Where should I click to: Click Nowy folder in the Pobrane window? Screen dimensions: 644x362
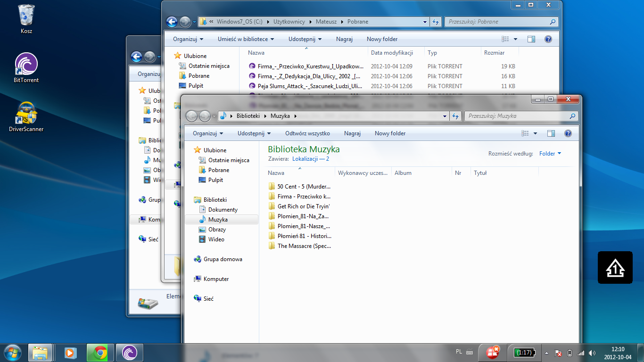tap(382, 39)
